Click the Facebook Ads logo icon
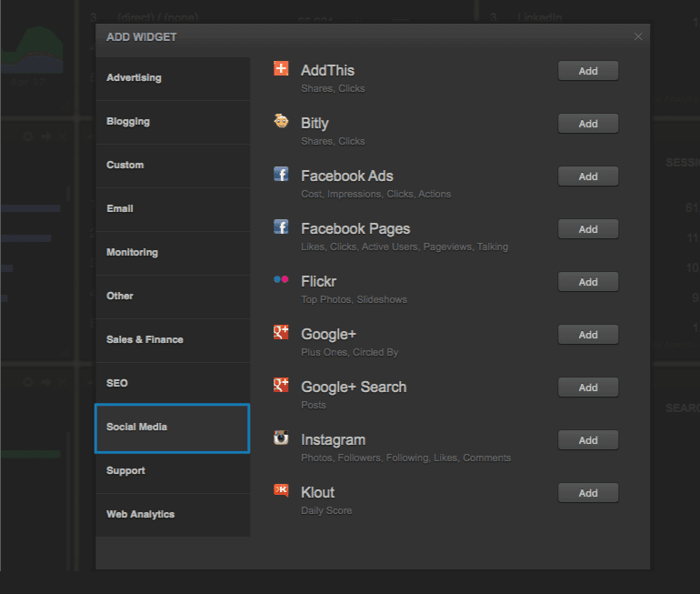Screen dimensions: 700x594 (x=281, y=174)
